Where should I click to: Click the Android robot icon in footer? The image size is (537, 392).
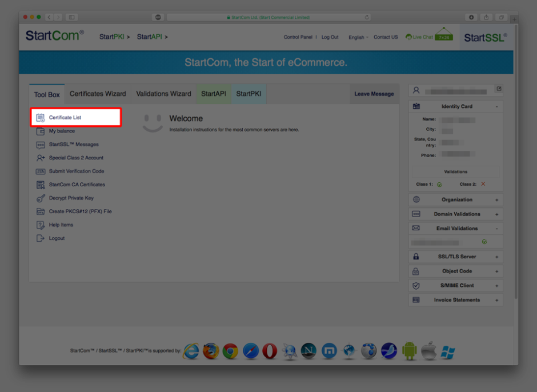(x=409, y=351)
